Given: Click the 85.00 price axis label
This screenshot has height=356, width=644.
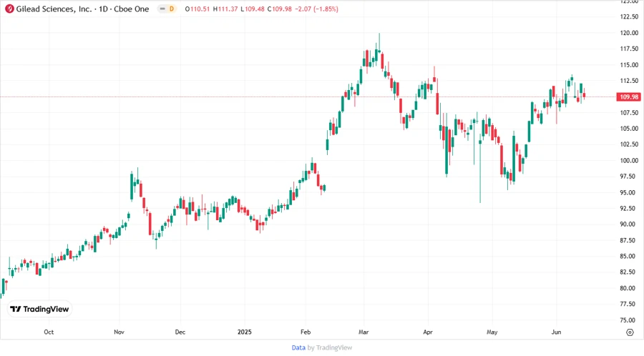Looking at the screenshot, I should coord(629,257).
